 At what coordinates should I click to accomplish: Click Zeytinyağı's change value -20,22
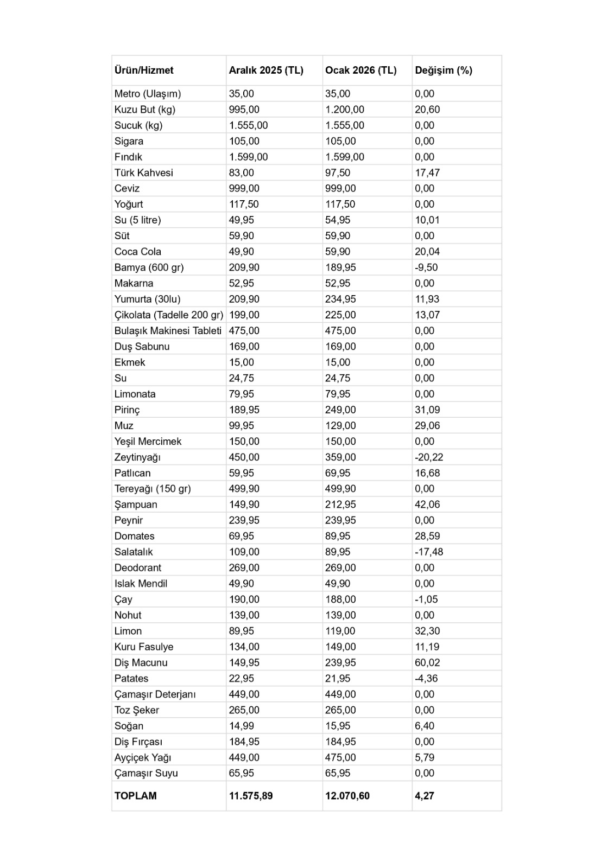pos(429,457)
